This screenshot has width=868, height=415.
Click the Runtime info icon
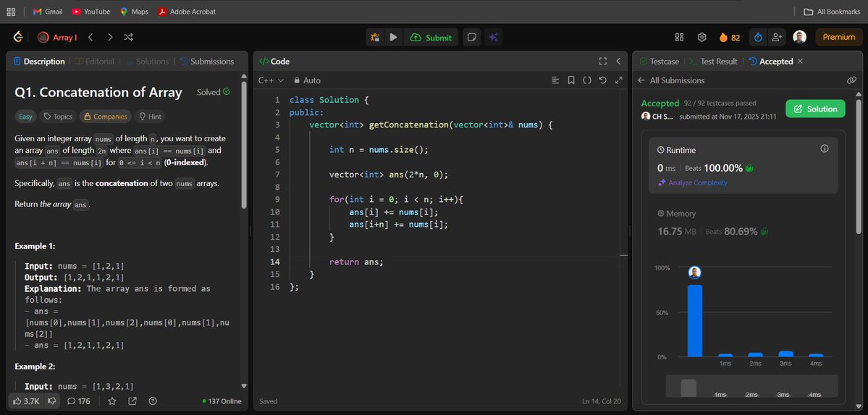click(x=825, y=148)
